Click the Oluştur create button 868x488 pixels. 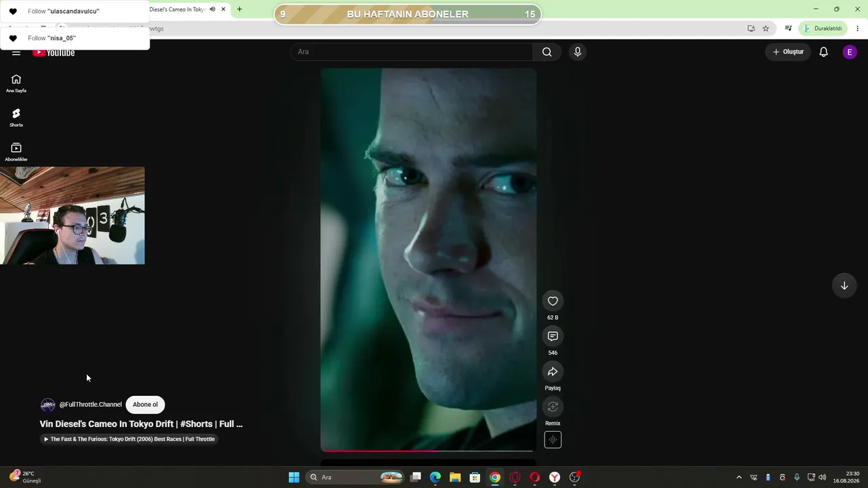pyautogui.click(x=788, y=52)
